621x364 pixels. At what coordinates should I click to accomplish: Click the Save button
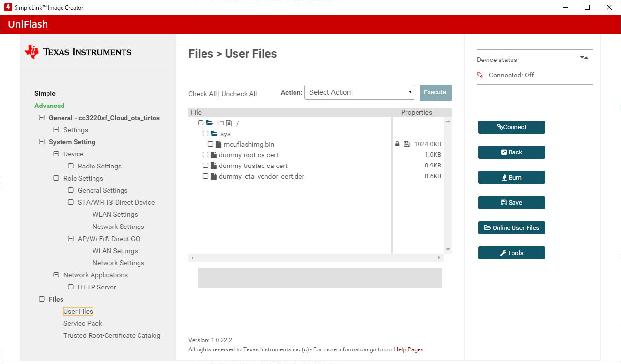[512, 202]
